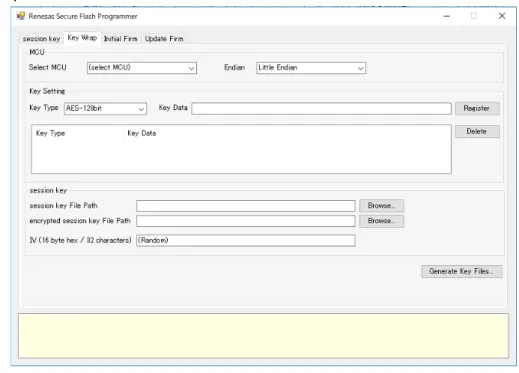Click the Register button

[x=477, y=108]
